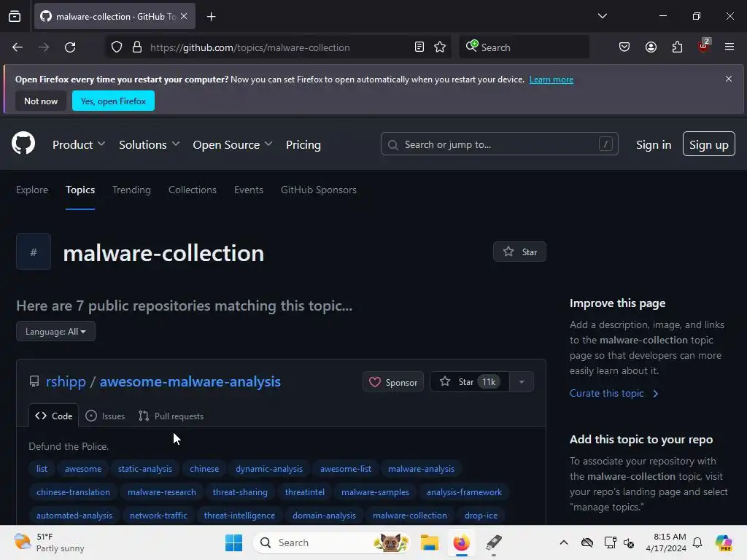The width and height of the screenshot is (747, 560).
Task: Open the repo Pull requests tab
Action: click(x=171, y=416)
